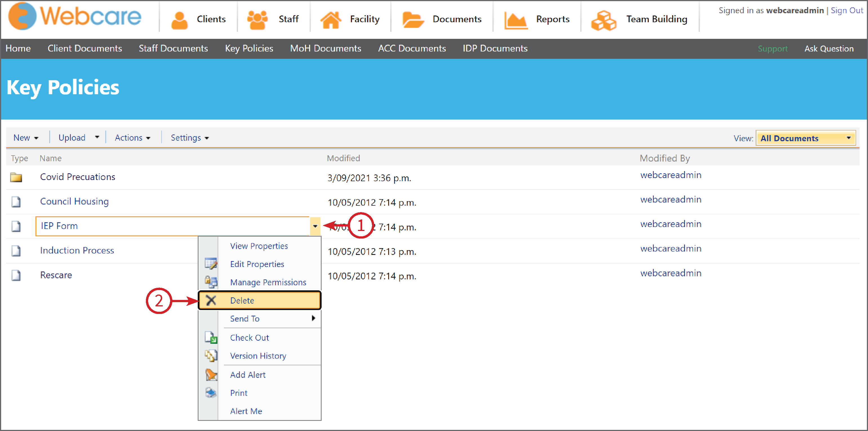Open the Clients section icon
The width and height of the screenshot is (868, 431).
(180, 19)
